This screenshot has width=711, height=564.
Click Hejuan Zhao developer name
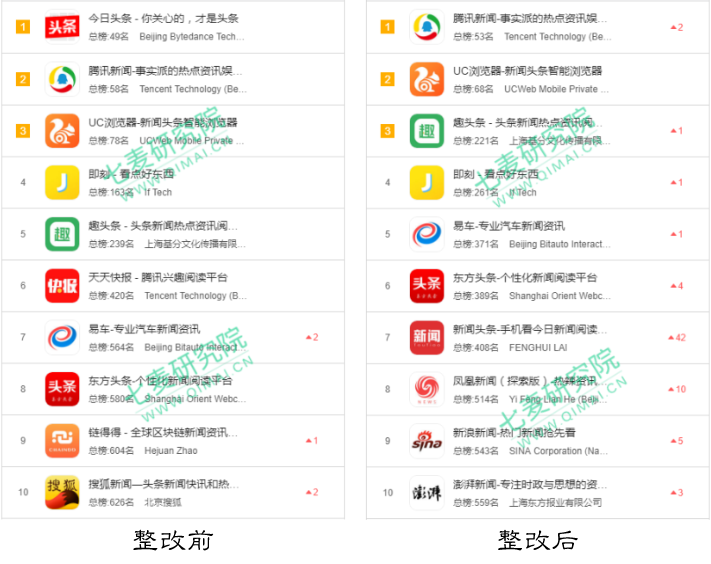point(171,451)
